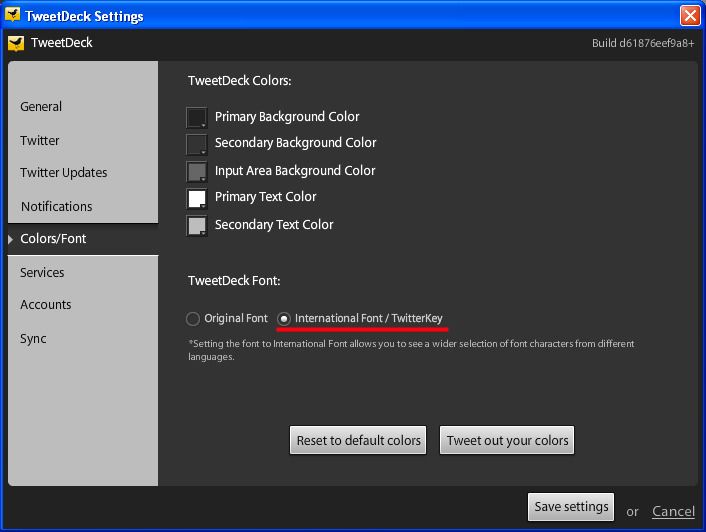Screen dimensions: 706x532
Task: Change the Primary Text Color swatch
Action: click(x=197, y=198)
